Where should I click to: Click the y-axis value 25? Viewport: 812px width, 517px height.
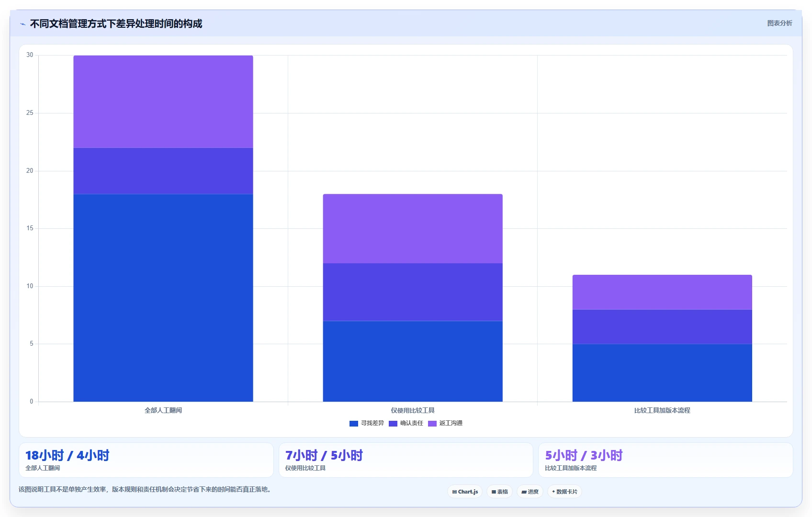coord(30,113)
